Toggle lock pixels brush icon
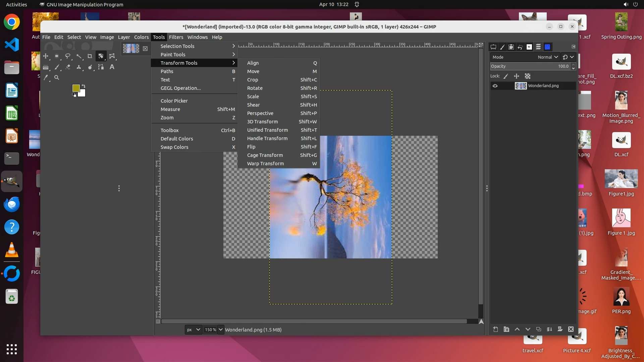Screen dimensions: 644x362 [x=506, y=76]
